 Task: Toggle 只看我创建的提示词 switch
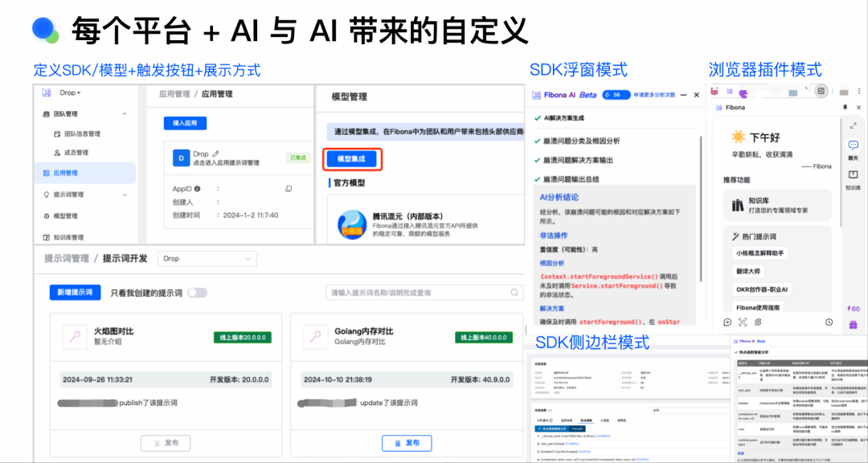point(197,293)
